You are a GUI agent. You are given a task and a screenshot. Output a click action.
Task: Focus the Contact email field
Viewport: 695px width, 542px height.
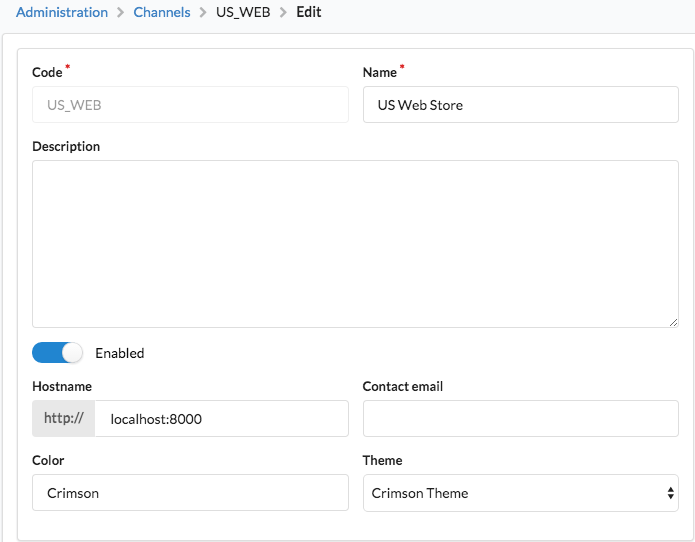point(520,418)
